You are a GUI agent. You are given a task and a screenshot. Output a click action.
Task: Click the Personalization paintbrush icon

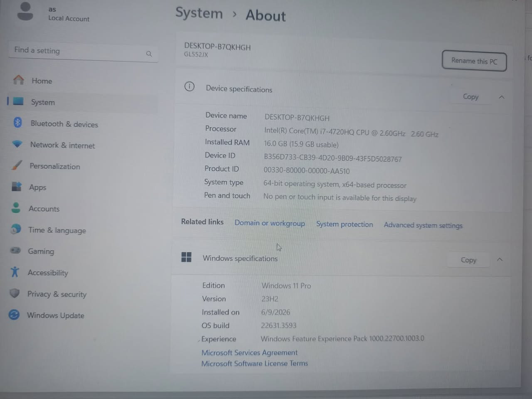17,165
